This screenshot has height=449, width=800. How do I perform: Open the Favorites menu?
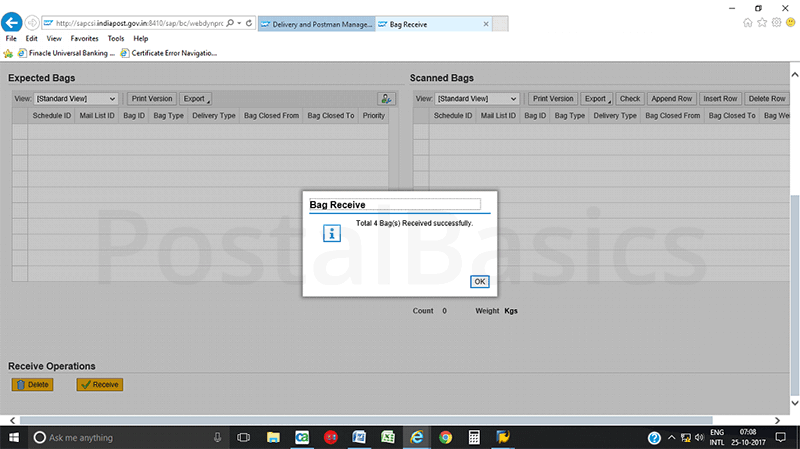[84, 38]
